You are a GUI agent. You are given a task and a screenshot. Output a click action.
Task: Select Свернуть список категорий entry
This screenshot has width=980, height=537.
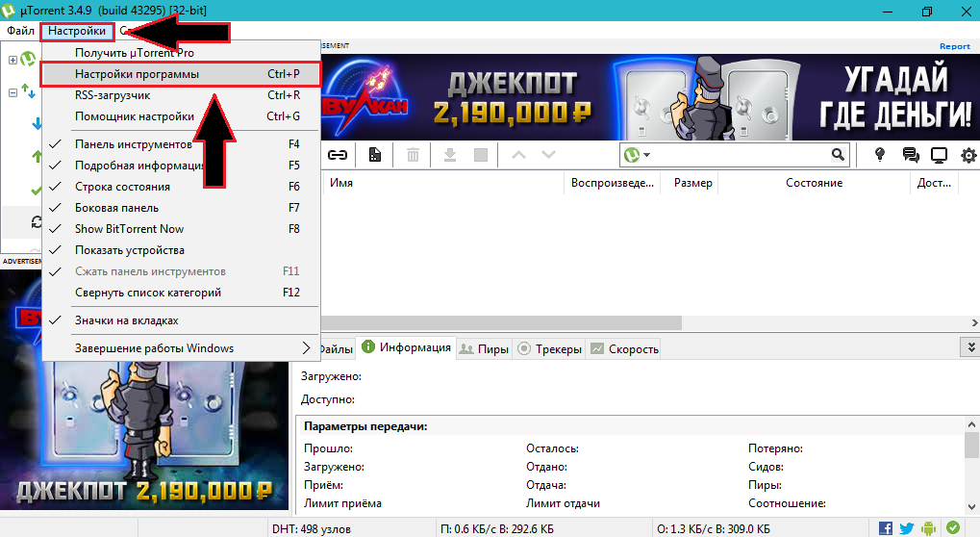click(181, 293)
